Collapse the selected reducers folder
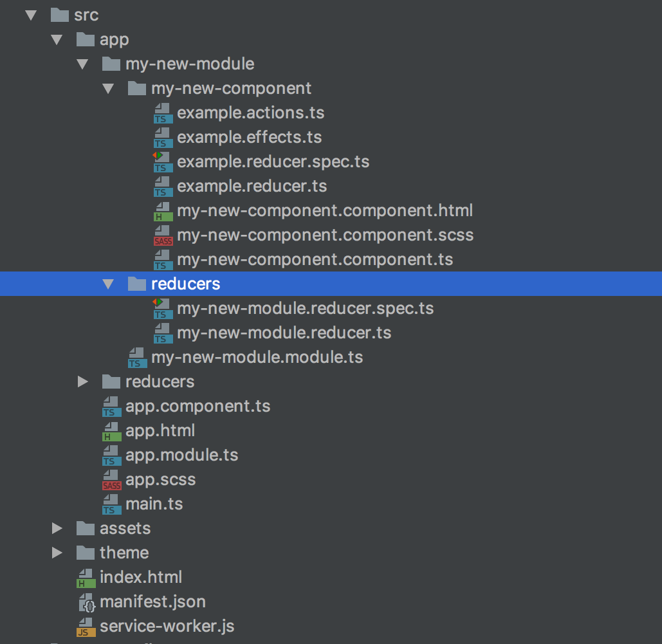Image resolution: width=662 pixels, height=644 pixels. tap(108, 283)
